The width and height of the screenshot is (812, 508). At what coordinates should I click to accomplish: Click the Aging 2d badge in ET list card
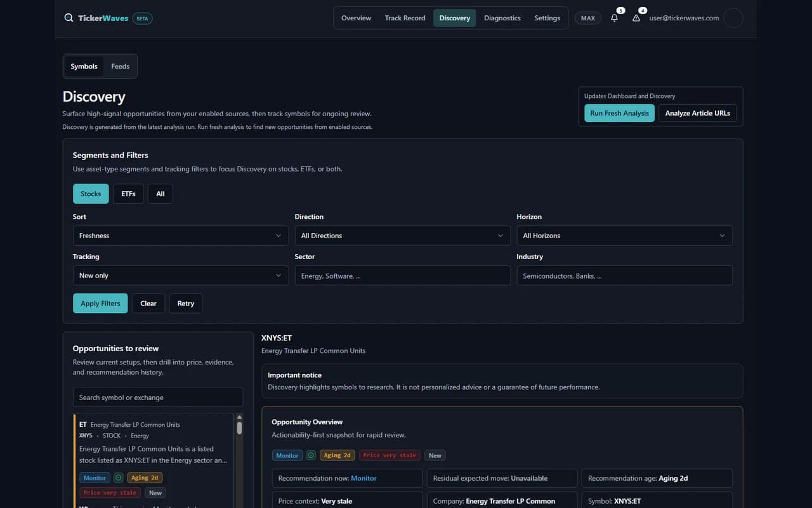coord(145,478)
